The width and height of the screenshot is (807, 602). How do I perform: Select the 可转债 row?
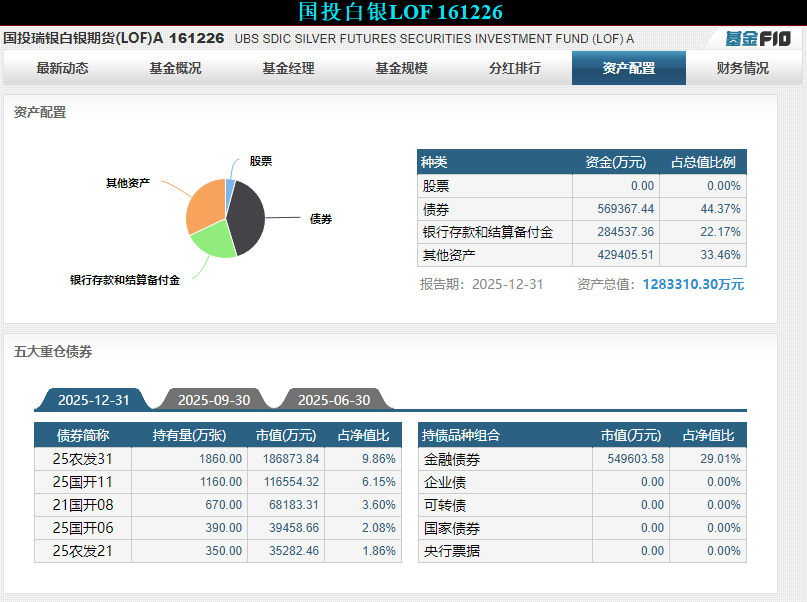click(x=582, y=505)
